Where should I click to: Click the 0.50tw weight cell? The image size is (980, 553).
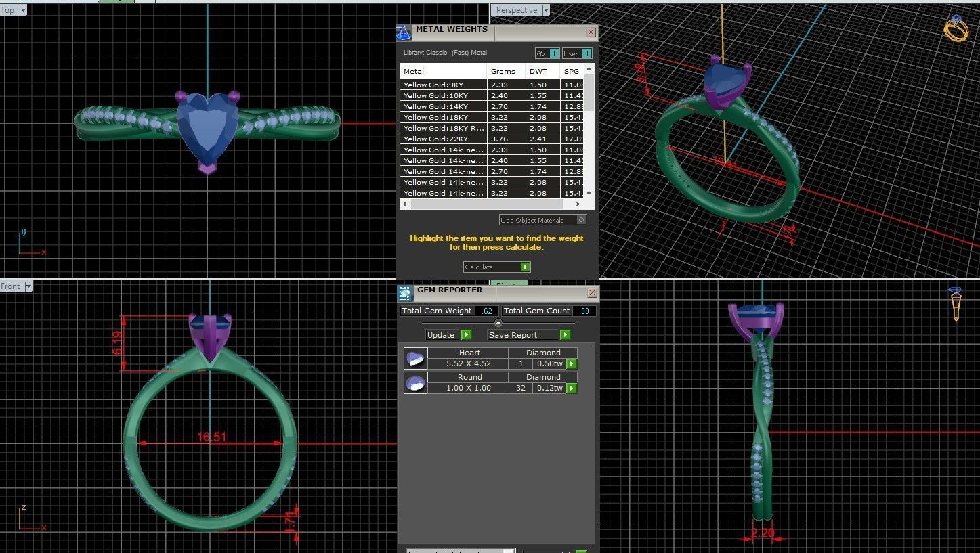(x=549, y=363)
